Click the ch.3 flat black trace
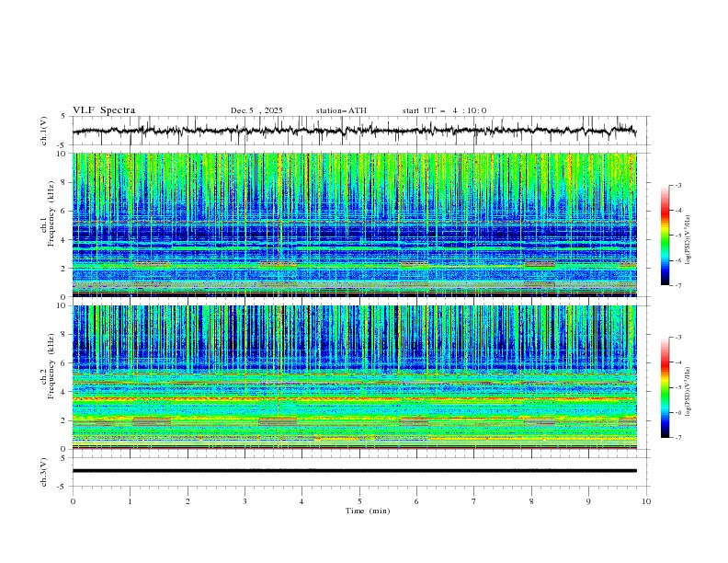Viewport: 728px width, 563px height. [x=355, y=471]
